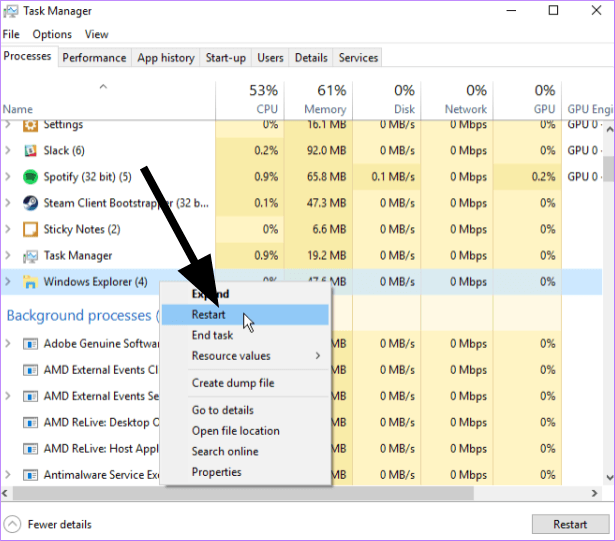Click the Antimalware Service Executable icon
Image resolution: width=615 pixels, height=541 pixels.
[x=30, y=475]
